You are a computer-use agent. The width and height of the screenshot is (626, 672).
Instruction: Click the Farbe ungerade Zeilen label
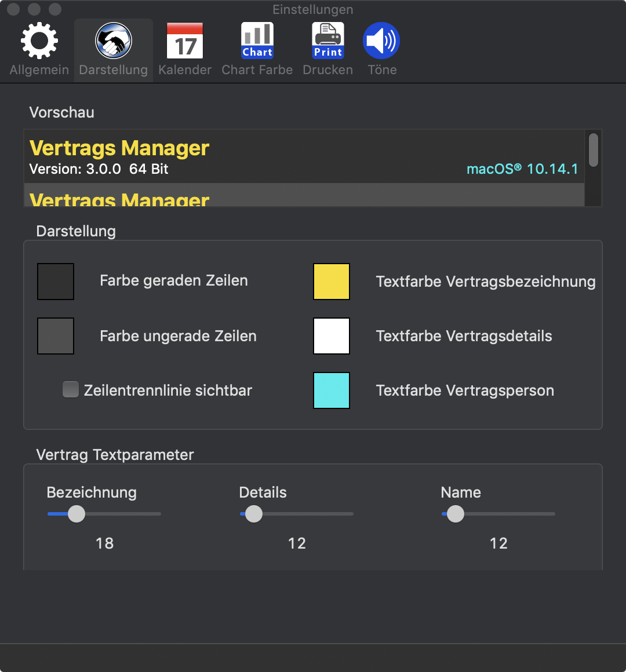click(x=178, y=336)
